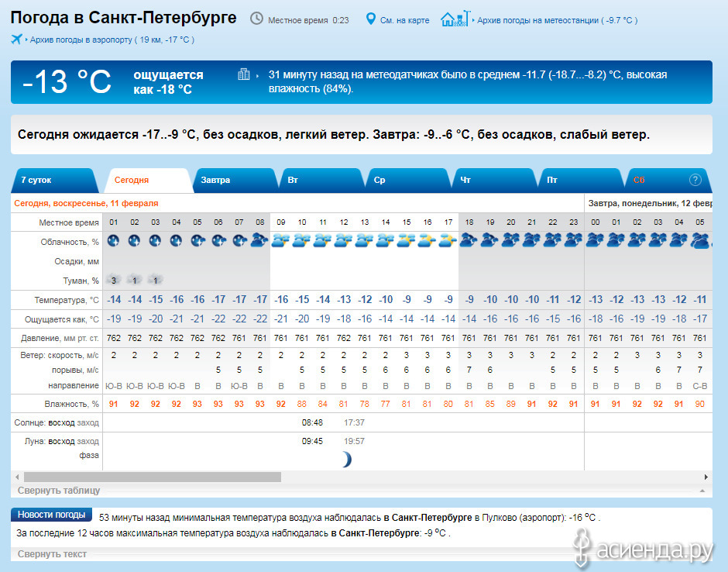Click the fog icon under hour 03

click(x=155, y=281)
